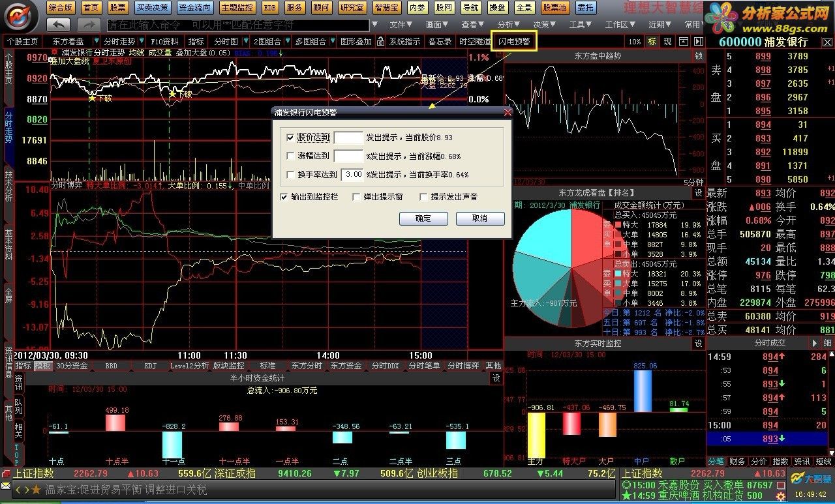Image resolution: width=835 pixels, height=504 pixels.
Task: Click the 细 detail button on 分时成交
Action: click(827, 343)
